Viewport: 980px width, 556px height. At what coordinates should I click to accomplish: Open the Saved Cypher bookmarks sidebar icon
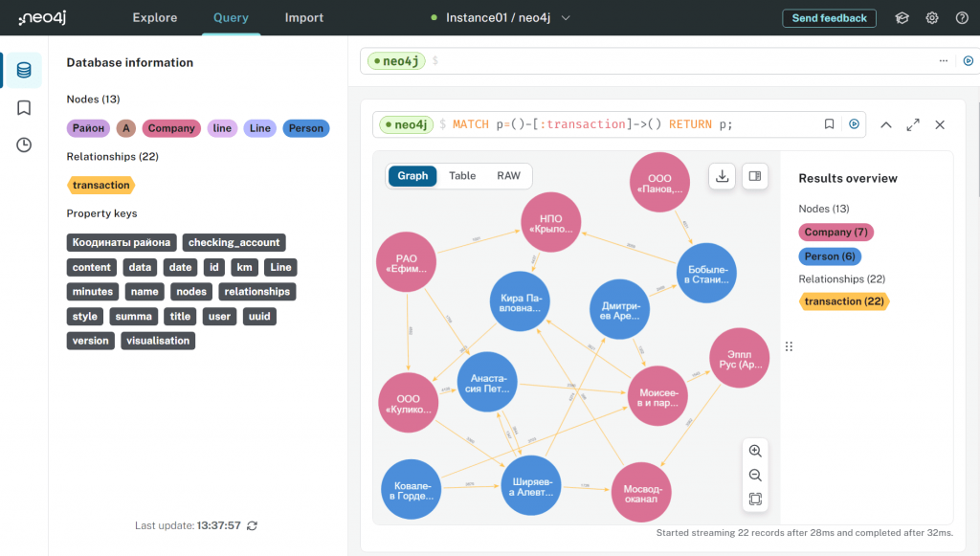pos(21,108)
